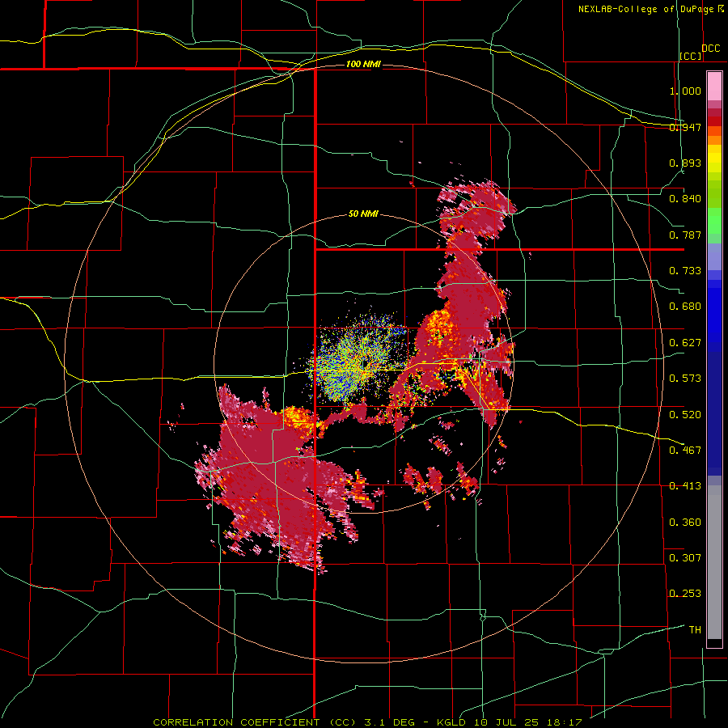
Task: Click the 0.680 scale value
Action: click(x=685, y=307)
